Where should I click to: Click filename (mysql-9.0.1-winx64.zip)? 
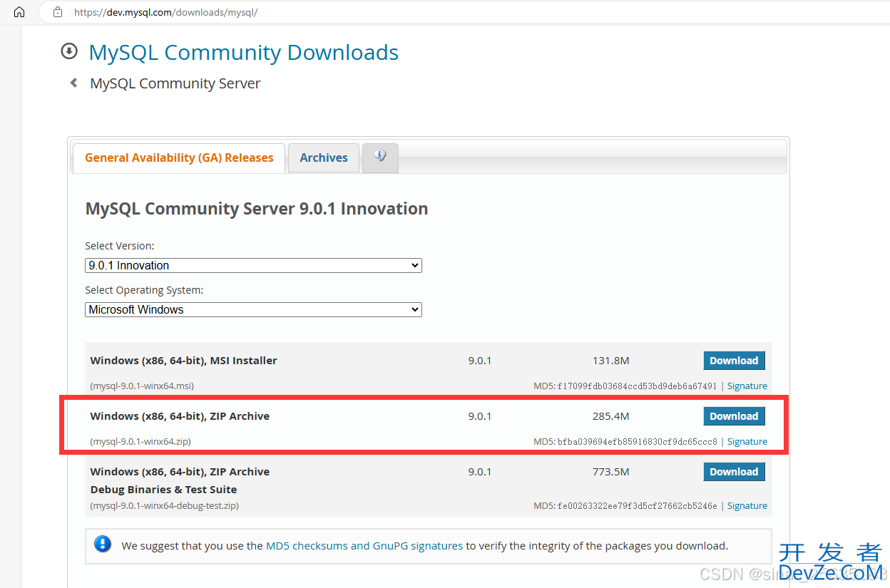140,441
